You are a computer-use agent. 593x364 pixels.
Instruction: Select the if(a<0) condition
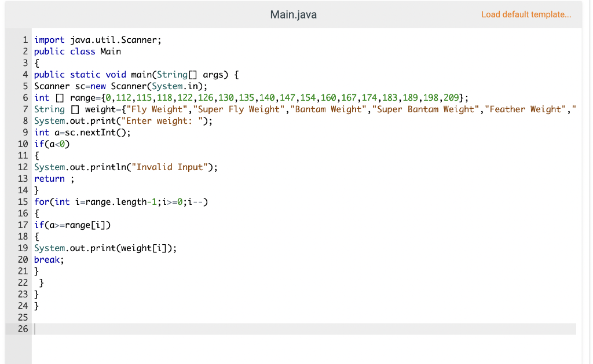52,144
